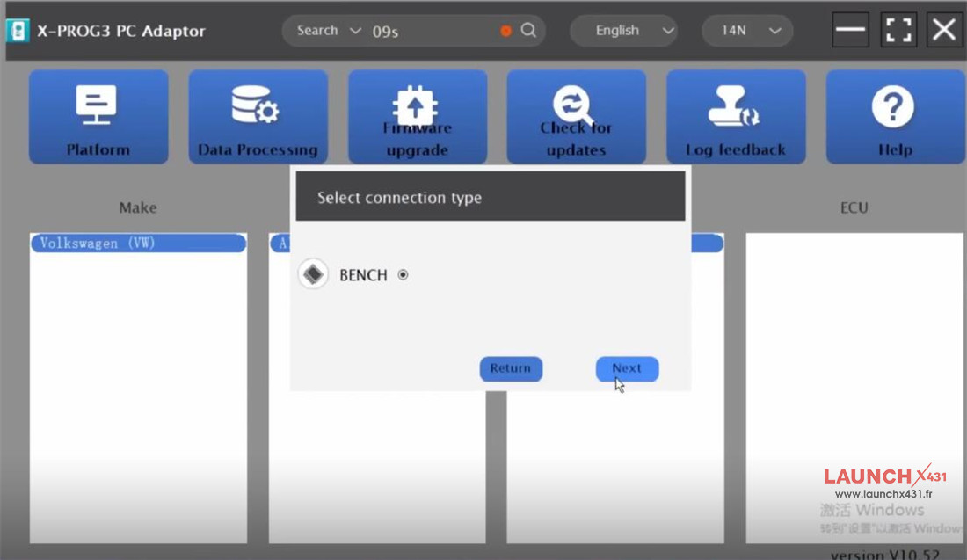The height and width of the screenshot is (560, 967).
Task: Click the Check for updates icon
Action: pos(576,106)
